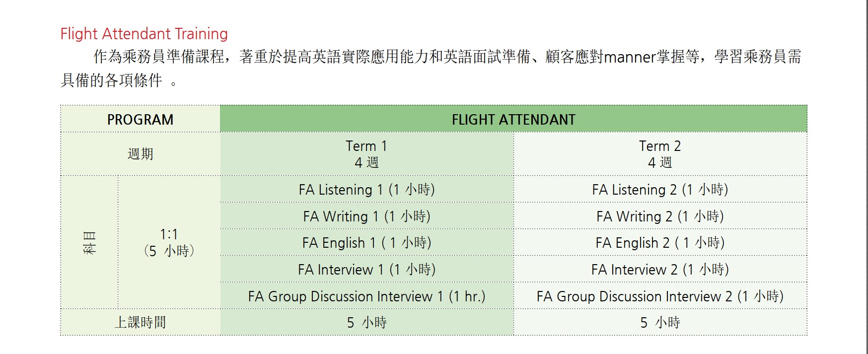Click the FA Writing 2 cell
This screenshot has height=354, width=868.
click(x=660, y=216)
